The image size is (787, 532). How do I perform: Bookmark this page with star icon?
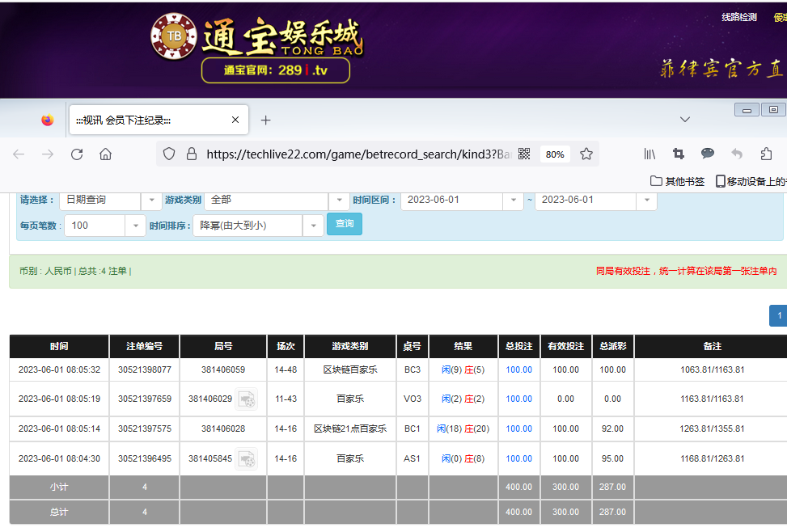point(586,154)
